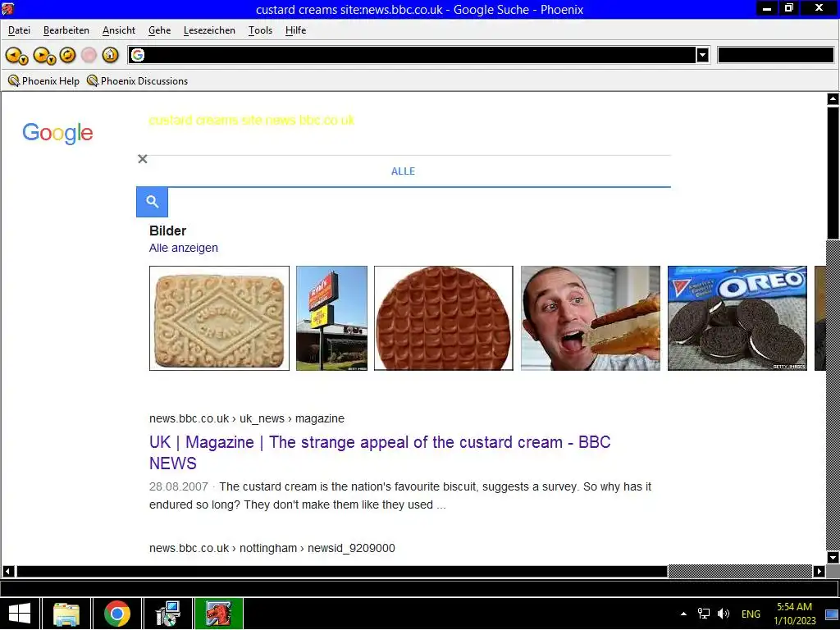Open the Tools menu
The height and width of the screenshot is (630, 840).
click(260, 30)
